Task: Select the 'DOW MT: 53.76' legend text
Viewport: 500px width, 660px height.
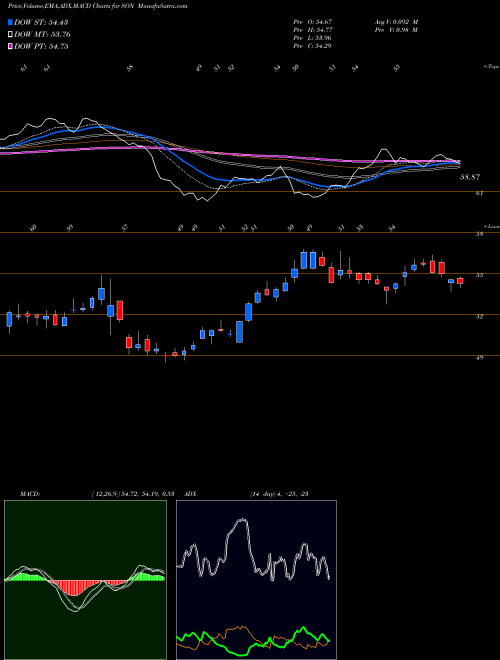Action: click(x=42, y=35)
